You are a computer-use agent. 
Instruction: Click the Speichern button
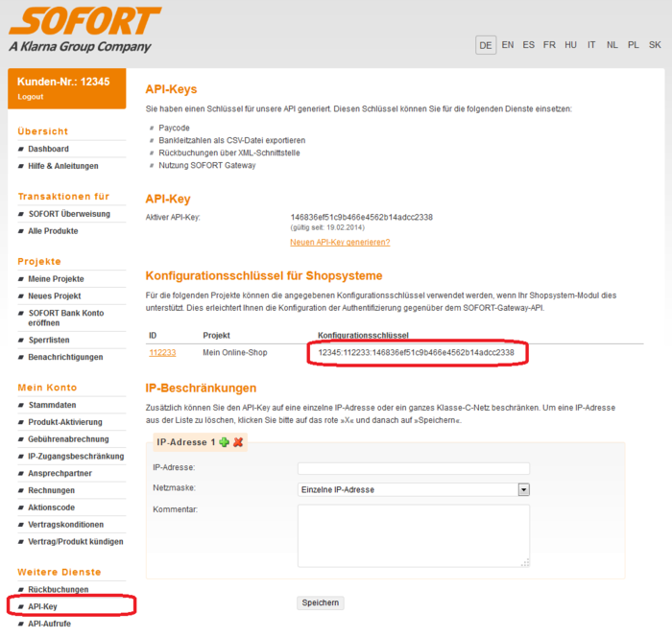pyautogui.click(x=320, y=602)
